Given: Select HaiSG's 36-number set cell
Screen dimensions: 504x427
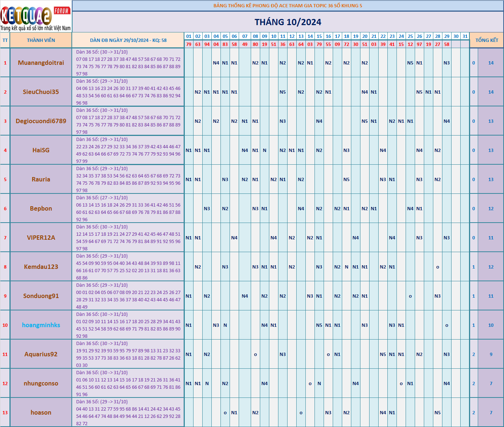Looking at the screenshot, I should coord(128,150).
